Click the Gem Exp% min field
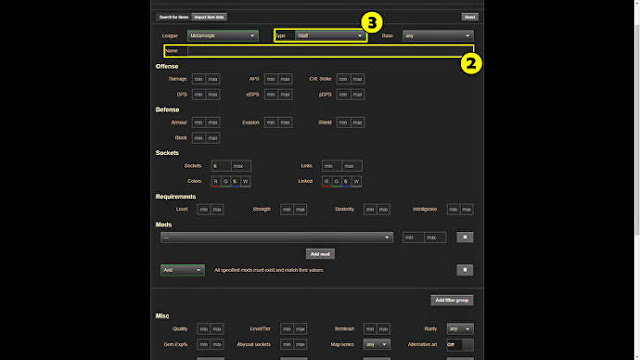 point(204,345)
